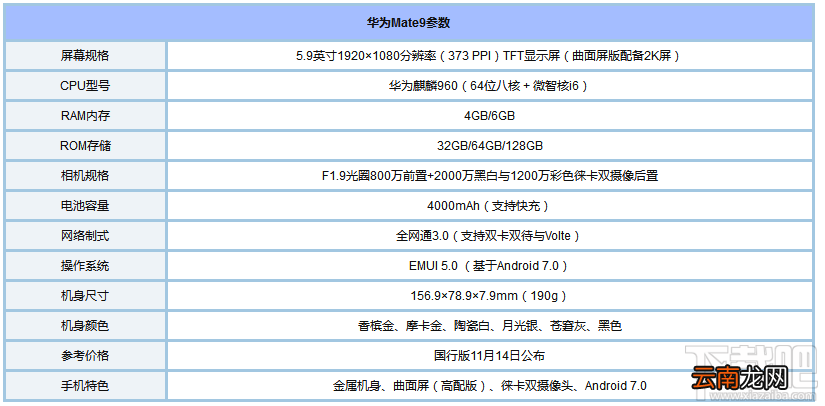Screen dimensions: 825x406
Task: Select the 国行版11月14日公布 value
Action: click(x=489, y=356)
